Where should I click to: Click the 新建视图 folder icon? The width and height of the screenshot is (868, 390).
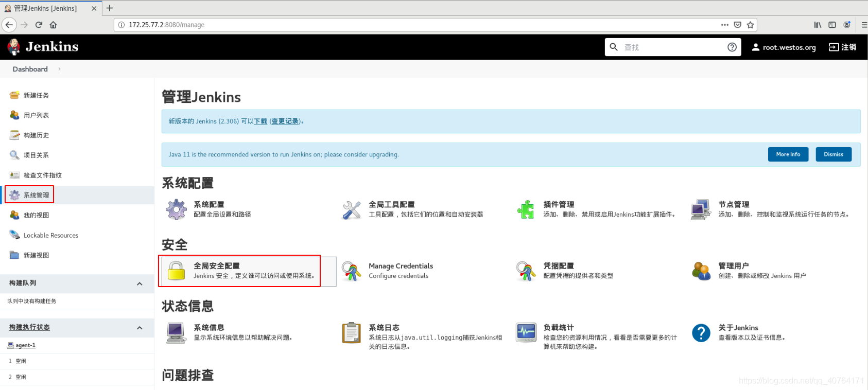click(x=14, y=255)
